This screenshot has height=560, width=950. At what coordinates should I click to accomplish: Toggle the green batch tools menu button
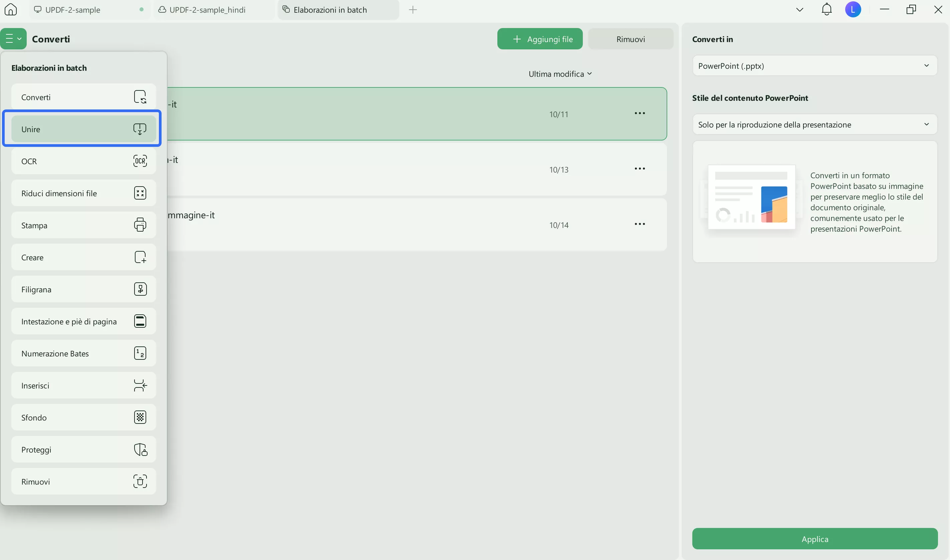pos(13,39)
